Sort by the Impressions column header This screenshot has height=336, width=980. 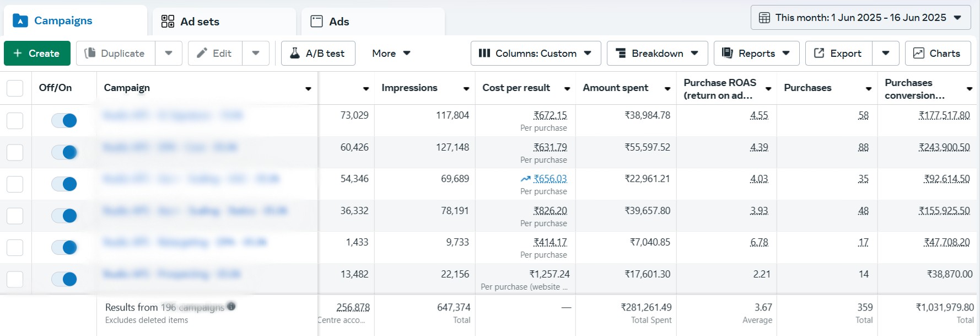coord(410,88)
